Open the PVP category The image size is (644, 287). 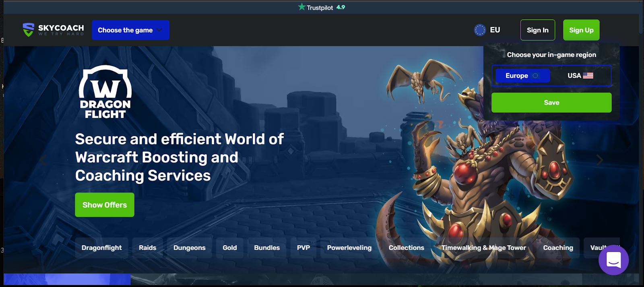tap(303, 248)
